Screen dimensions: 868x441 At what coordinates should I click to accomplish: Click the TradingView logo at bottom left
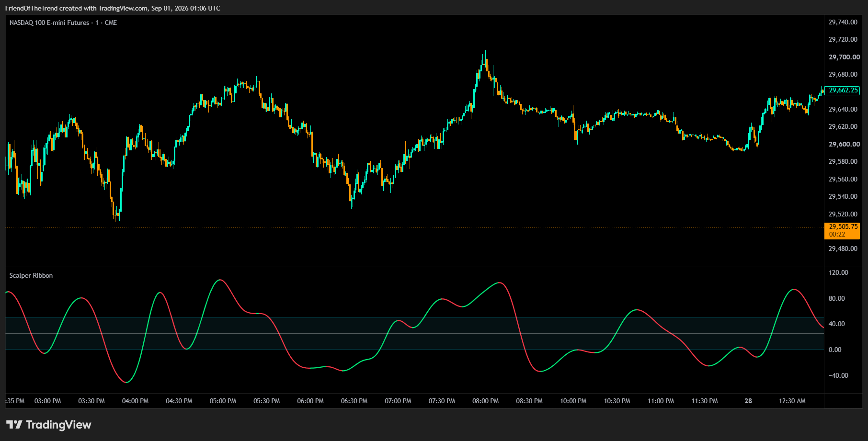[x=48, y=425]
